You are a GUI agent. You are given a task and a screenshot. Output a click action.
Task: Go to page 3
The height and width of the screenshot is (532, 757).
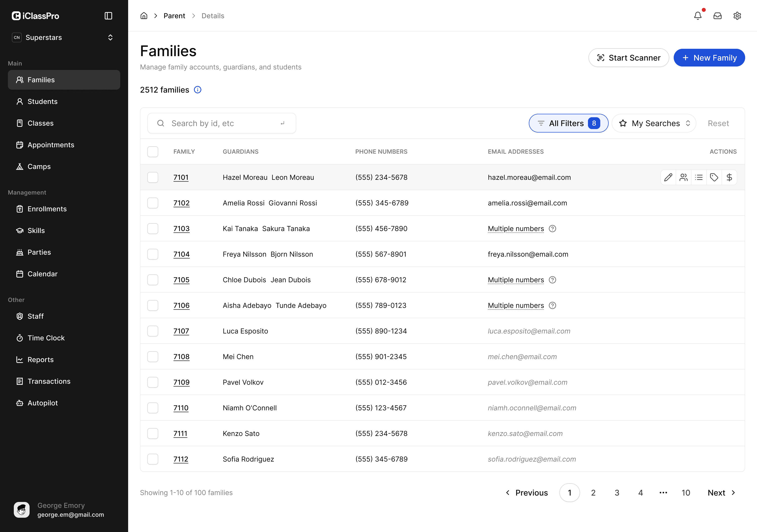(x=617, y=493)
